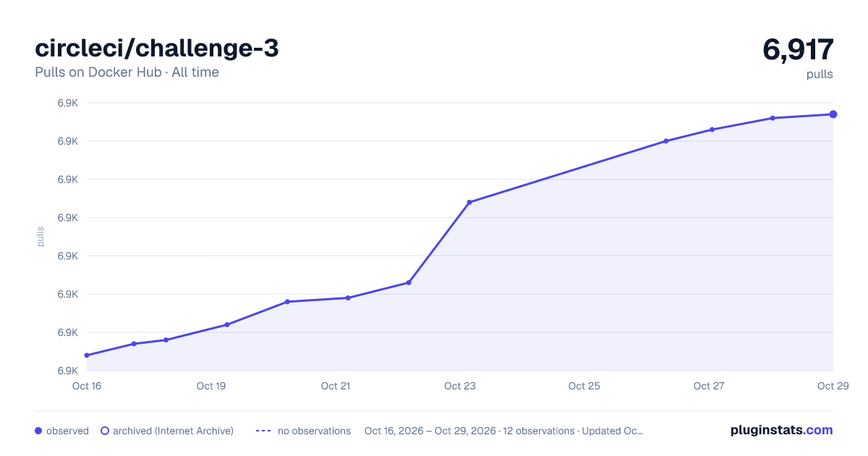Click the 'observed' legend label
Viewport: 868px width, 456px height.
67,431
